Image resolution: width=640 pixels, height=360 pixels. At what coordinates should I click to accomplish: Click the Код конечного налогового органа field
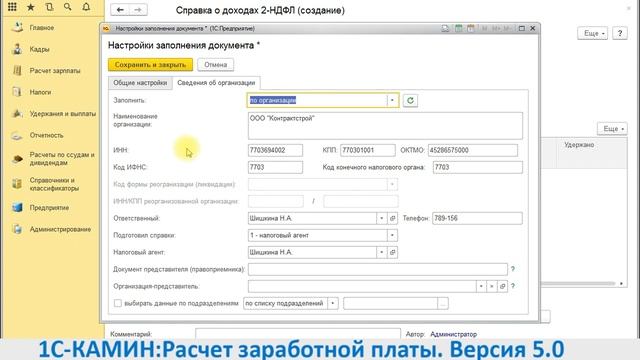pos(478,167)
